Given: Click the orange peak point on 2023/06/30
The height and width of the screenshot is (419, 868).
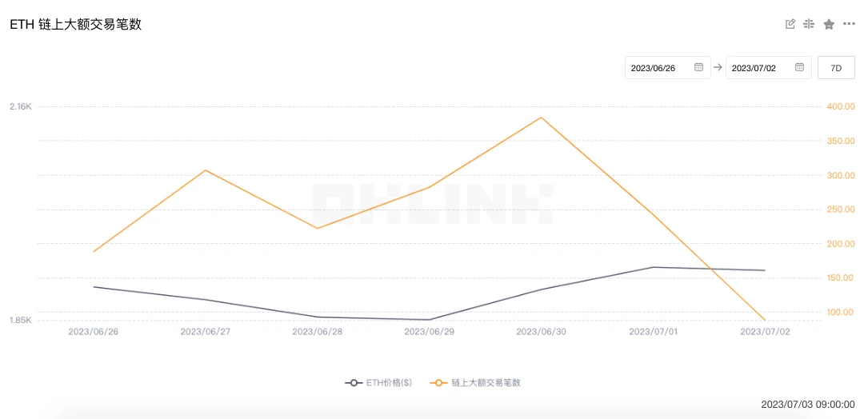Looking at the screenshot, I should click(x=542, y=118).
